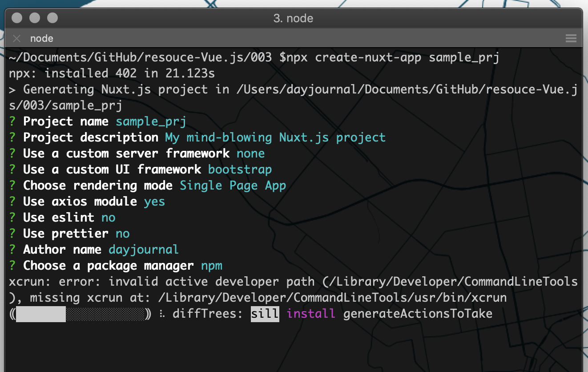This screenshot has height=372, width=588.
Task: Click the 'none' server framework answer
Action: 251,154
